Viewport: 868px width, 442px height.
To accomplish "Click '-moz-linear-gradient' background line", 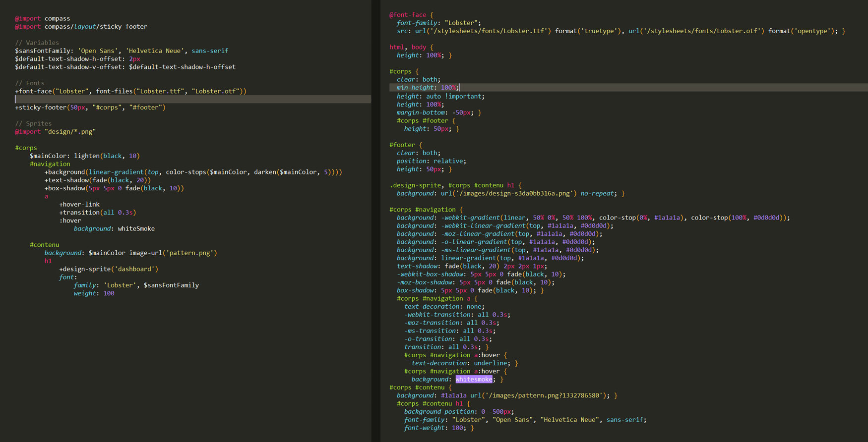I will pyautogui.click(x=499, y=234).
